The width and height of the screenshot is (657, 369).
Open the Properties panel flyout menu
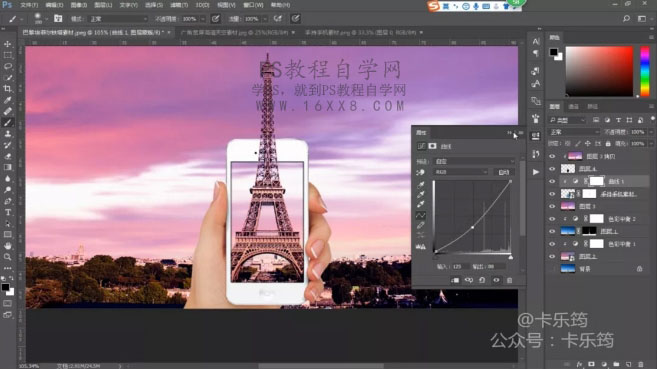(x=521, y=133)
